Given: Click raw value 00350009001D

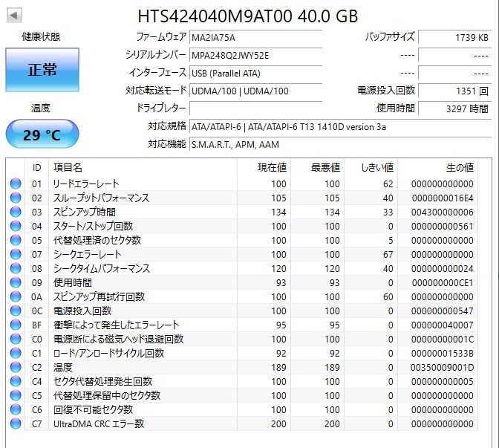Looking at the screenshot, I should coord(443,368).
